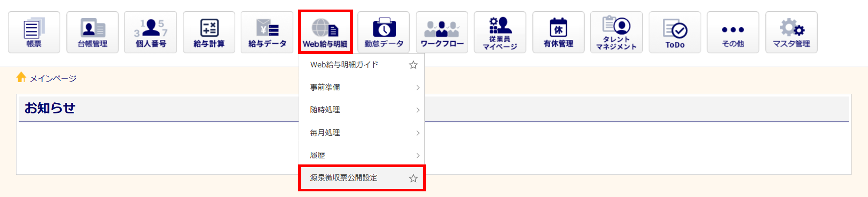Open the ToDo checklist icon
This screenshot has width=868, height=197.
[675, 33]
